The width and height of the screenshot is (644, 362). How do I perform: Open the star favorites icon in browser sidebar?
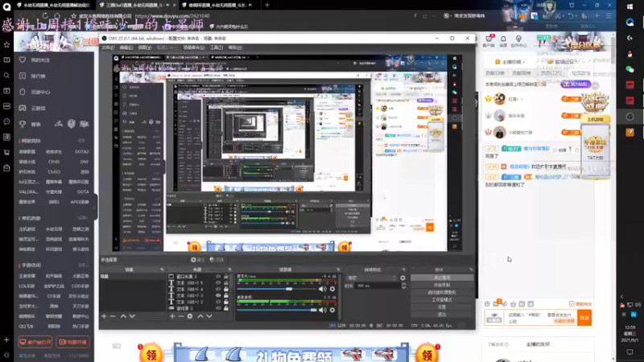click(x=6, y=44)
